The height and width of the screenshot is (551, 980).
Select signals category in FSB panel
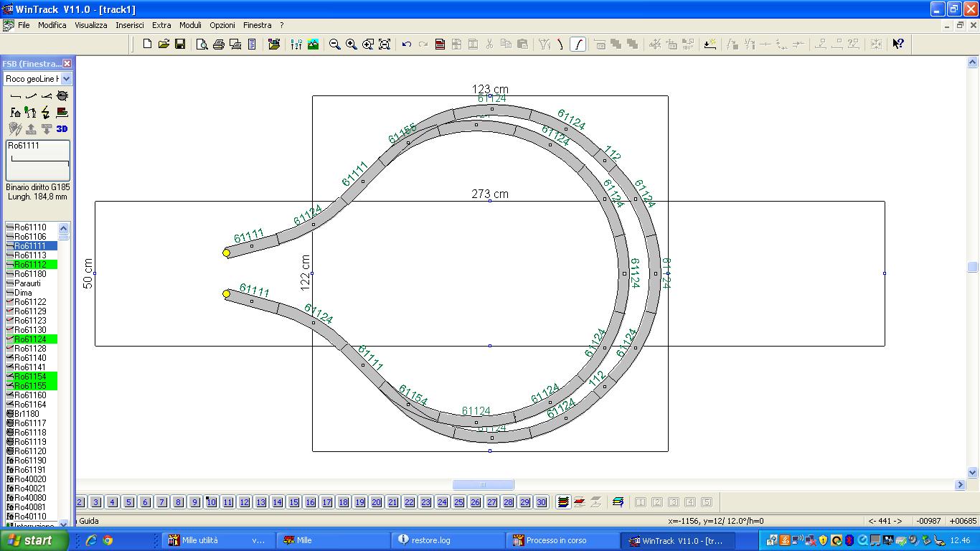(x=31, y=112)
